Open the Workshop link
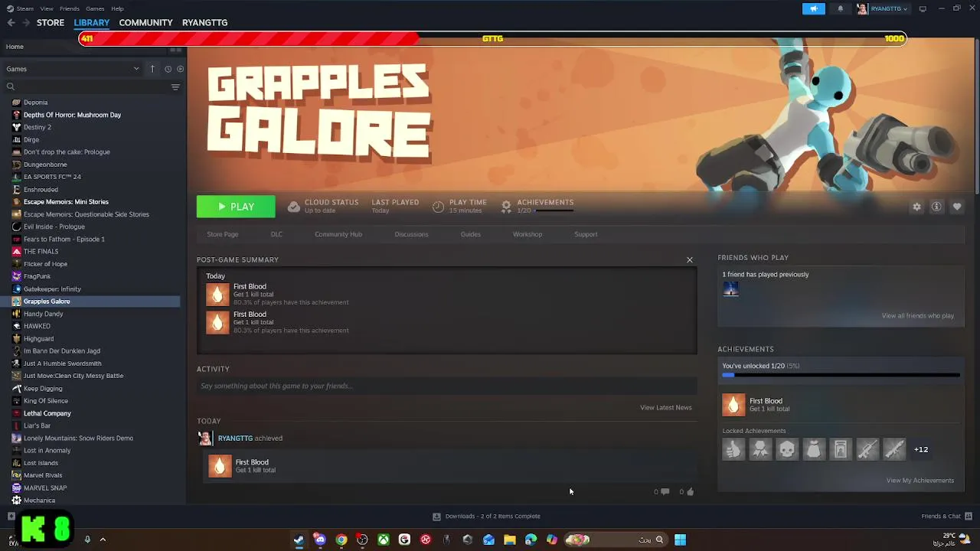This screenshot has width=980, height=551. coord(528,234)
